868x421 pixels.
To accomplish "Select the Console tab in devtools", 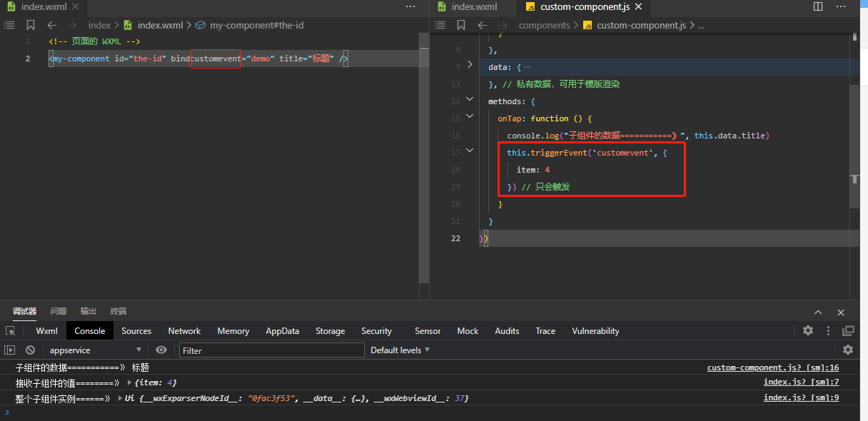I will click(x=90, y=331).
